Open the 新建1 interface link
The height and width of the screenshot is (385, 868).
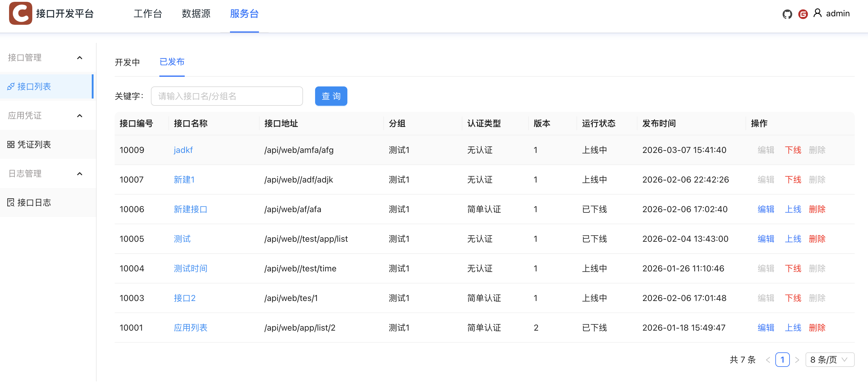184,180
